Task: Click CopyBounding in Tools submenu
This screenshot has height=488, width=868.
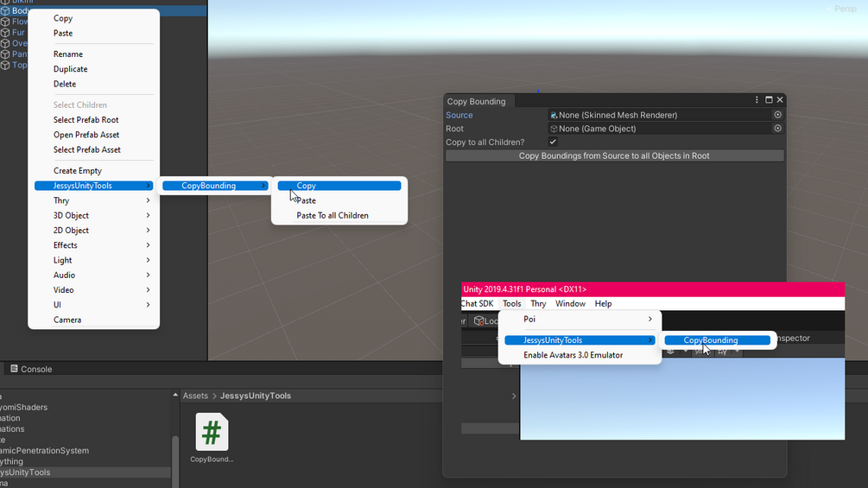Action: [718, 340]
